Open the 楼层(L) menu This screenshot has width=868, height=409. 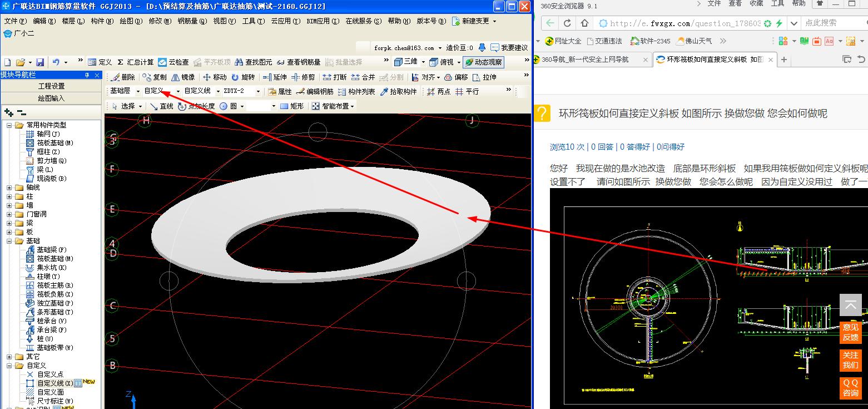[73, 21]
